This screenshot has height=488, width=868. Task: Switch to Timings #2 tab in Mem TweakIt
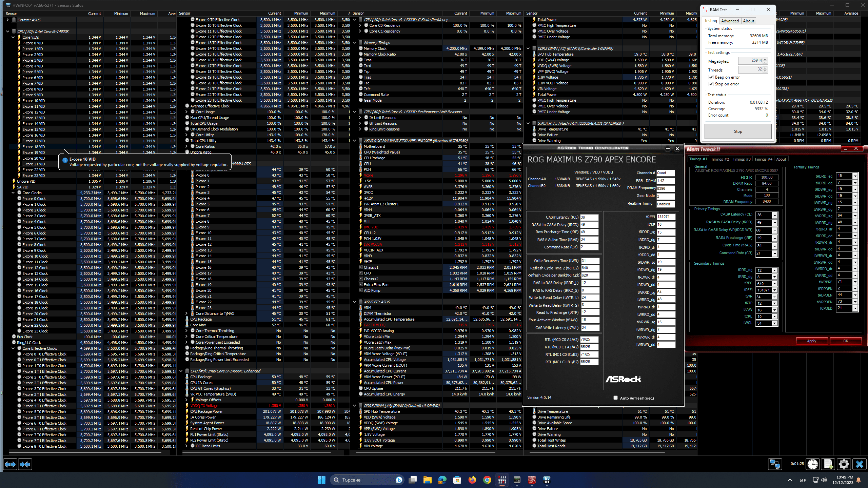[x=719, y=159]
